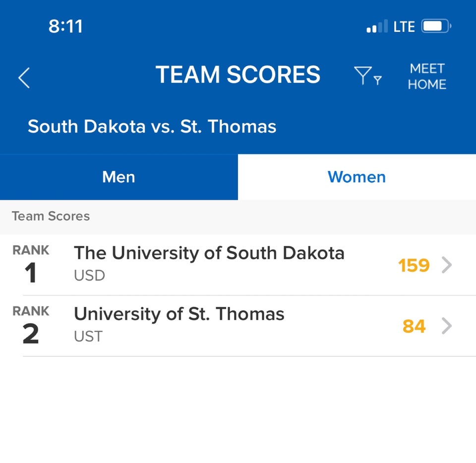The image size is (476, 463).
Task: Select the UST team abbreviation
Action: (88, 337)
